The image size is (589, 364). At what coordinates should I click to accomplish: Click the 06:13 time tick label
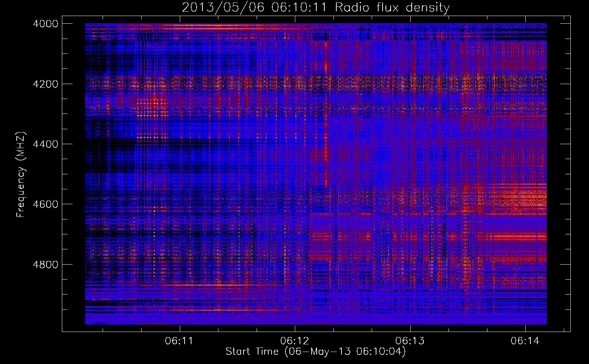(410, 341)
